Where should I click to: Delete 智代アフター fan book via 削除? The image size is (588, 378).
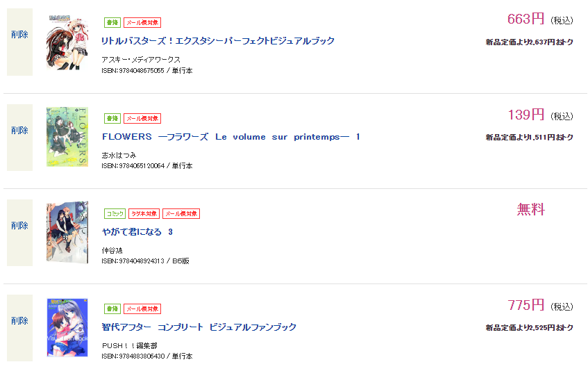point(19,321)
